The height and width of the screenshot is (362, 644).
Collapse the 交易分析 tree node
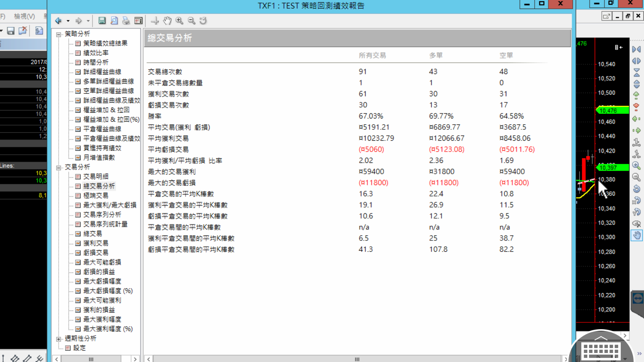click(59, 167)
